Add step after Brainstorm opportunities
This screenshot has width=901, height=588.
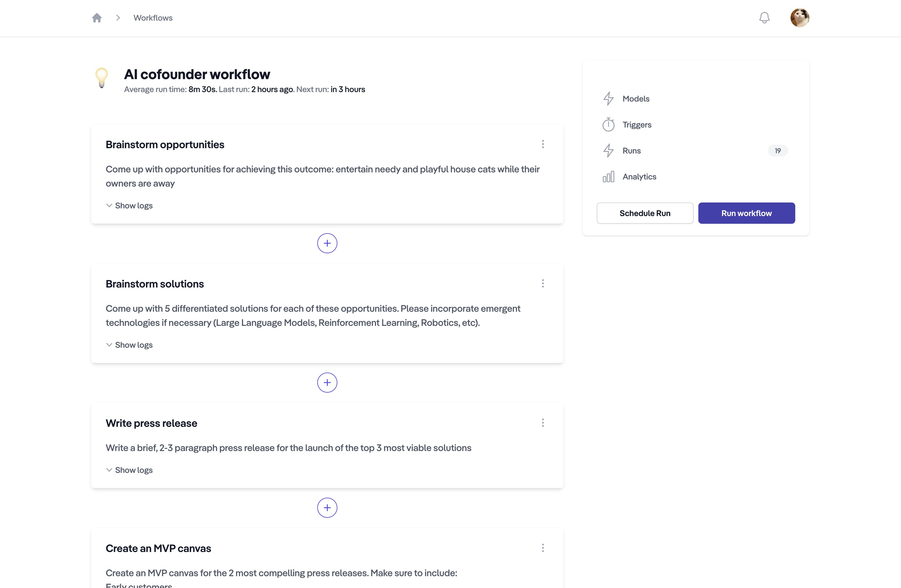[x=327, y=243]
